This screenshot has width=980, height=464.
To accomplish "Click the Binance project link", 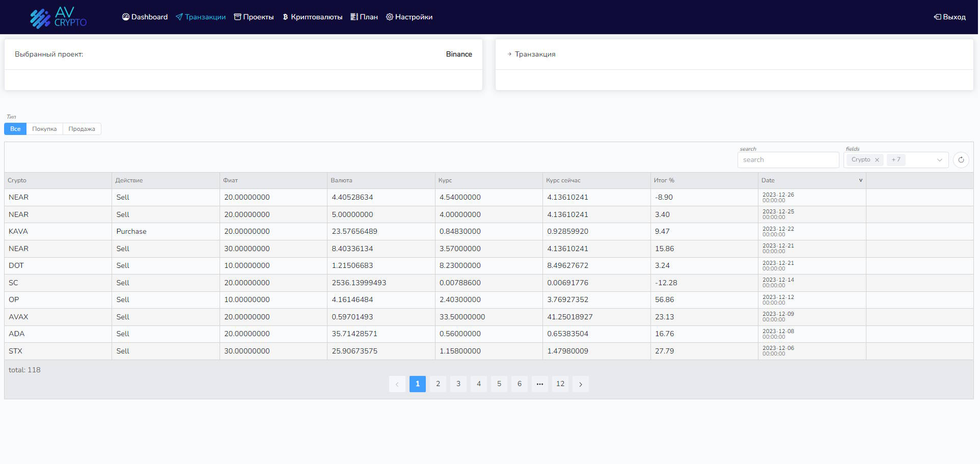I will click(458, 54).
